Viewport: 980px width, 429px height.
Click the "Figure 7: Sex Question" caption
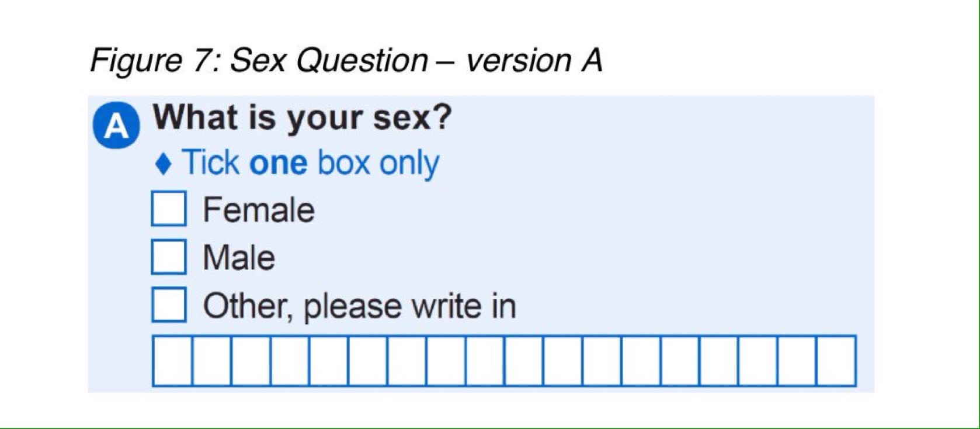[x=346, y=60]
